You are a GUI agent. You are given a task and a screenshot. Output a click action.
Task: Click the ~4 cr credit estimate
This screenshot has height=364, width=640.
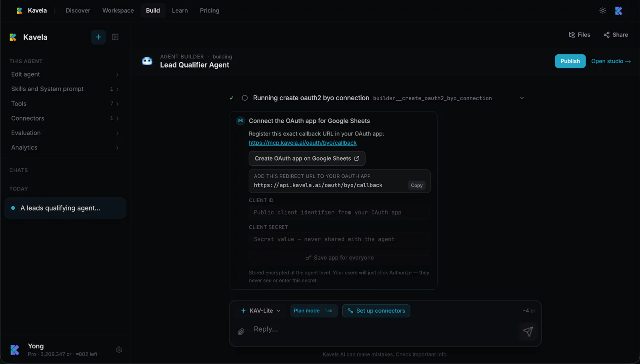tap(529, 310)
